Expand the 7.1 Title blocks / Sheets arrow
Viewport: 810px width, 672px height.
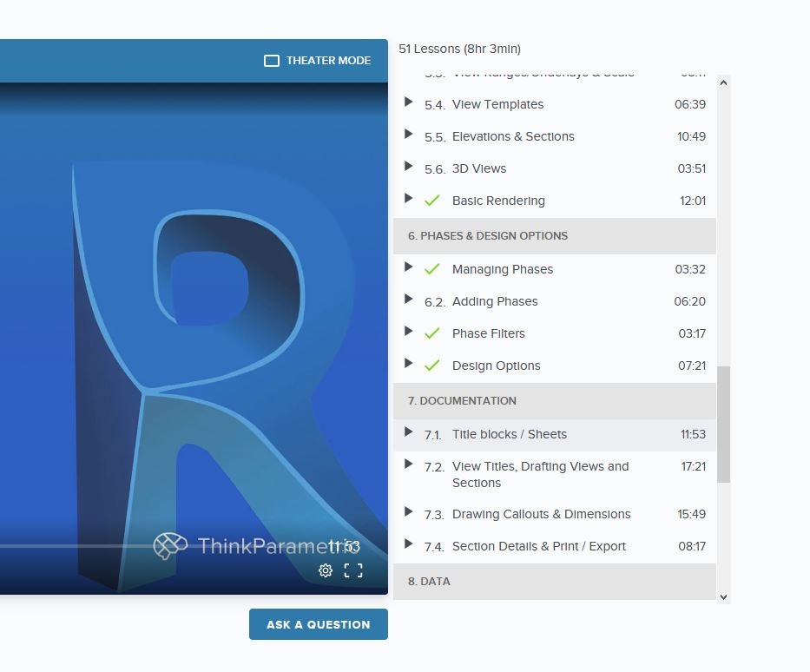[x=409, y=432]
